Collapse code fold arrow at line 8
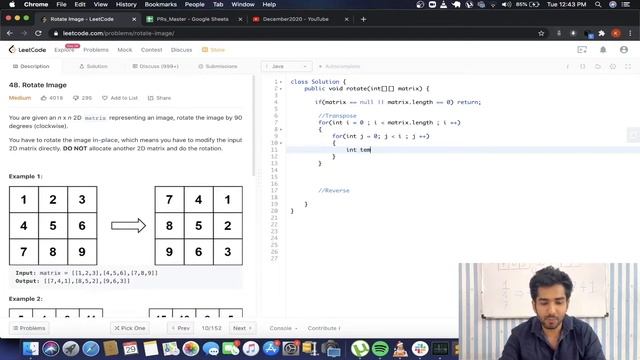 coord(281,129)
